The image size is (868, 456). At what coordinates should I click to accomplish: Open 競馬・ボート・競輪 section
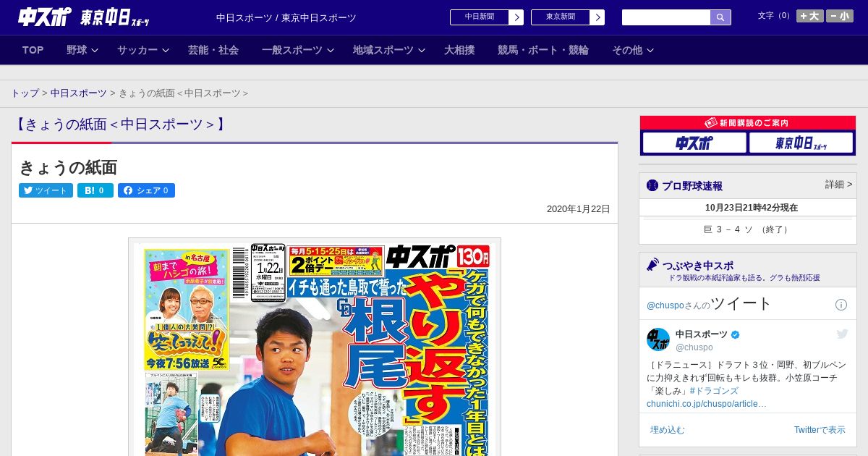543,50
